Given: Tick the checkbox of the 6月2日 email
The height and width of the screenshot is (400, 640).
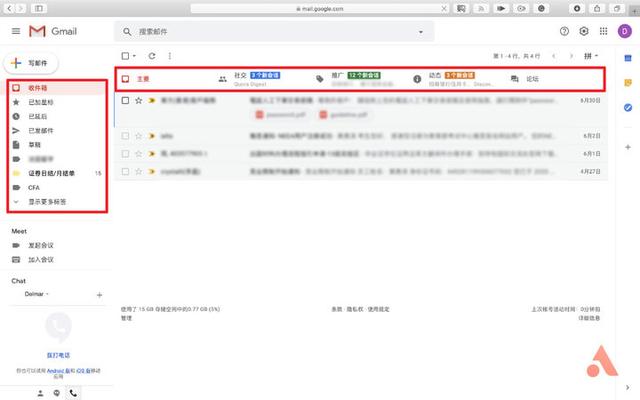Looking at the screenshot, I should point(125,136).
